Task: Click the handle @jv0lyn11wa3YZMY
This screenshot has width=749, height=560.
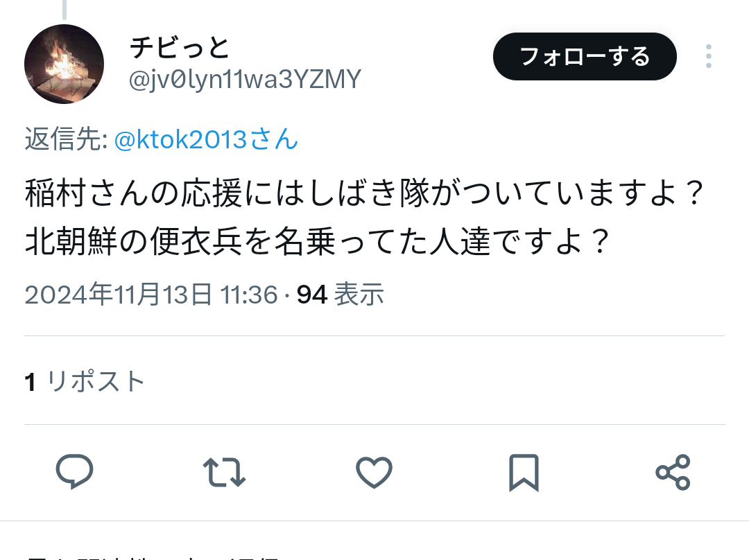Action: (x=245, y=79)
